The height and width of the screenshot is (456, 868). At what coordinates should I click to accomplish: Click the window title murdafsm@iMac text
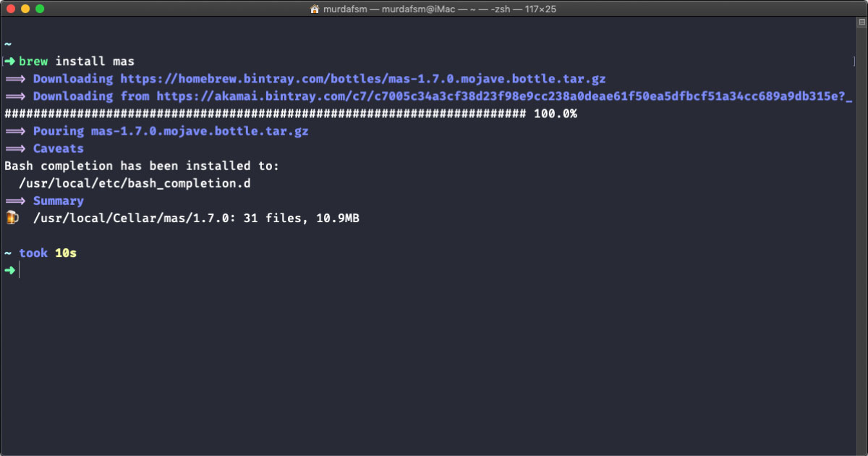click(420, 9)
